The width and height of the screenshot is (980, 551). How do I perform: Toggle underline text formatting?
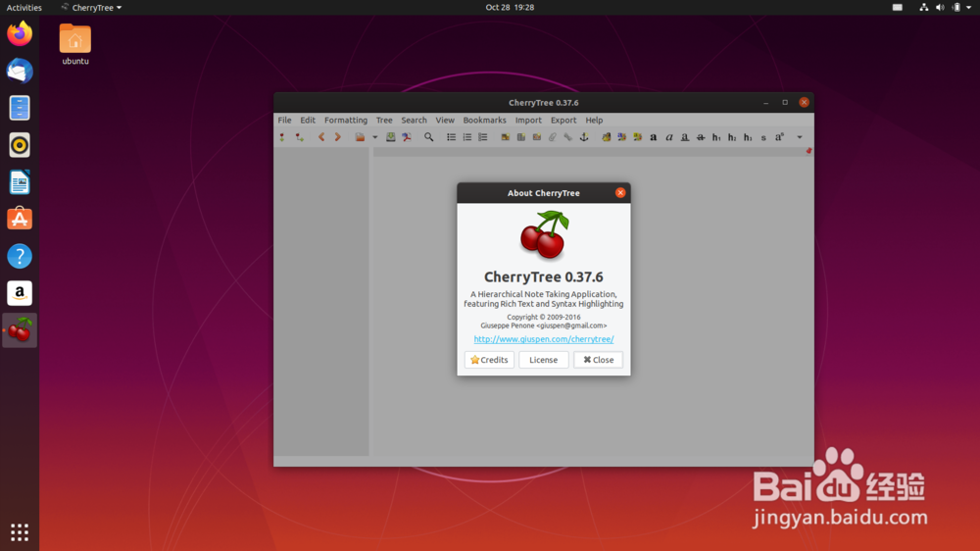[685, 137]
